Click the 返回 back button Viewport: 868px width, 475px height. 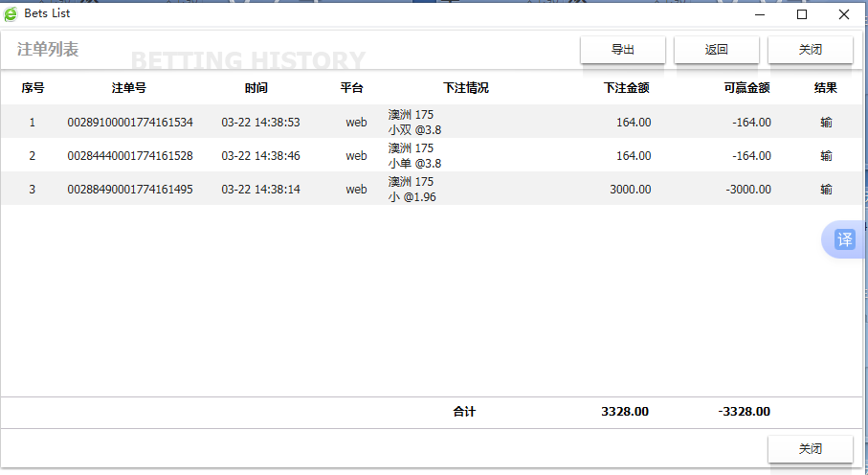[717, 50]
